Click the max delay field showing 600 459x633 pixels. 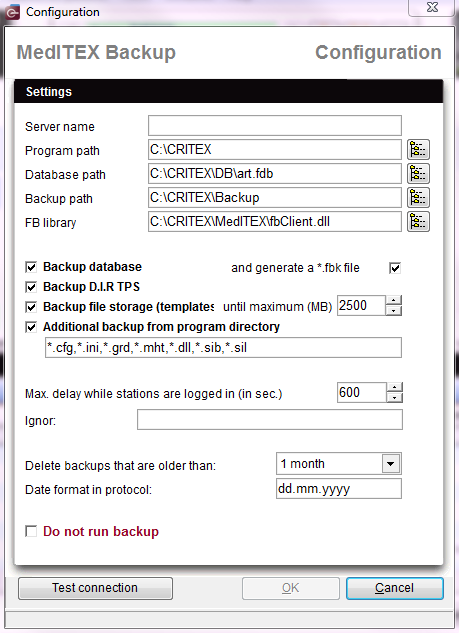[x=362, y=393]
